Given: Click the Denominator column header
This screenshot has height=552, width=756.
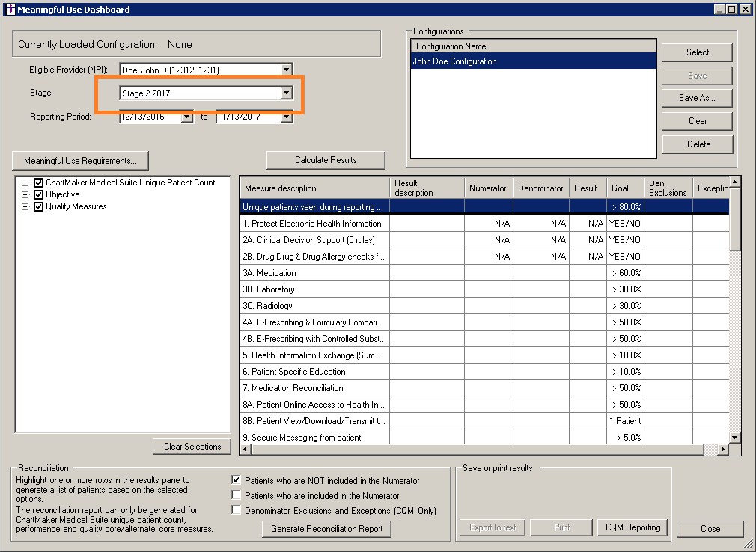Looking at the screenshot, I should click(541, 188).
